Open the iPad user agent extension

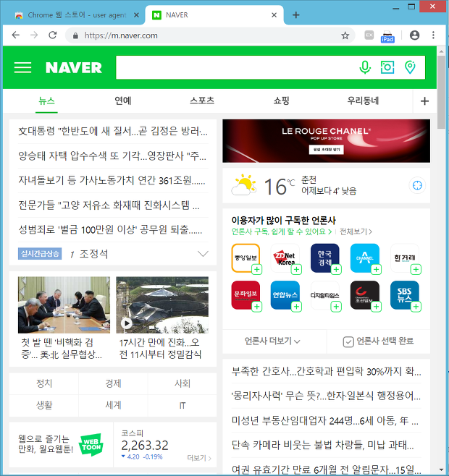(x=387, y=36)
